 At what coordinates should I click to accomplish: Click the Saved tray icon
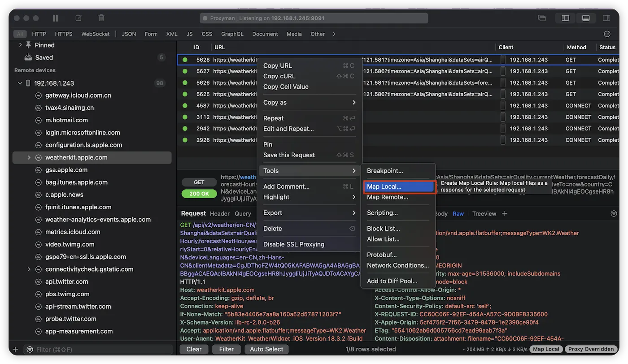28,57
